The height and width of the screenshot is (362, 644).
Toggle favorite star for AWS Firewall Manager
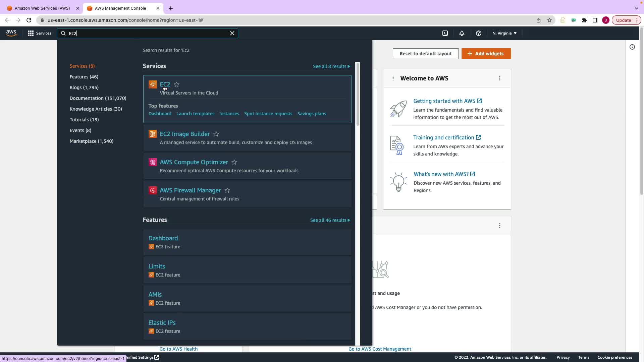pos(227,190)
